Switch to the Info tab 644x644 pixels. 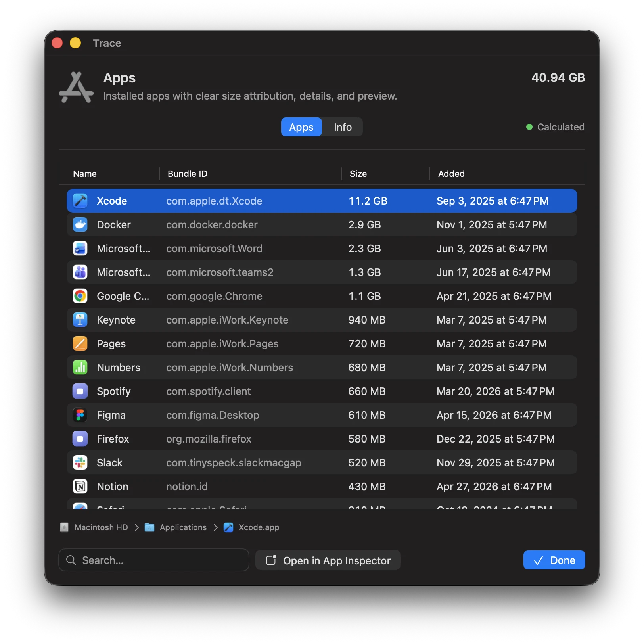(x=343, y=127)
